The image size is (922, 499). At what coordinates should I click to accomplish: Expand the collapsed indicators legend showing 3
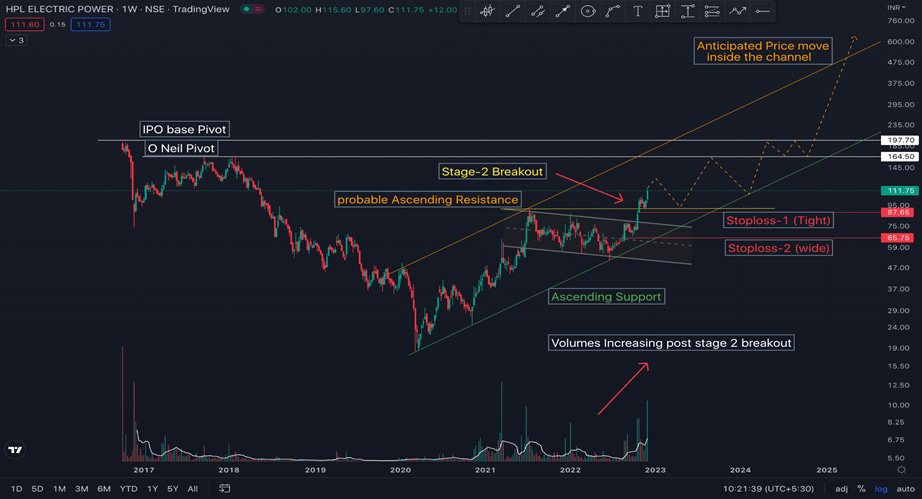click(x=16, y=40)
